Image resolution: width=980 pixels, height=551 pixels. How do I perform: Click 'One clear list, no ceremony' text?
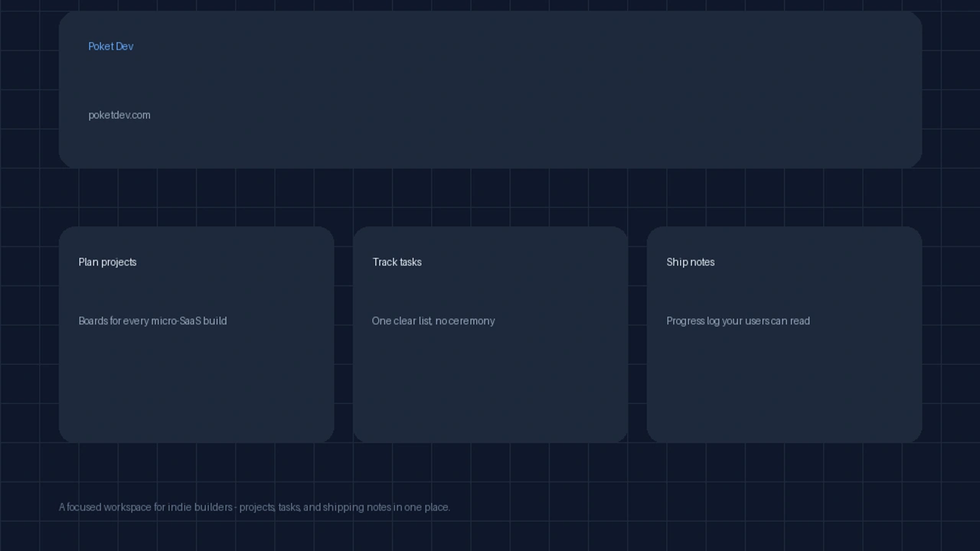coord(433,321)
